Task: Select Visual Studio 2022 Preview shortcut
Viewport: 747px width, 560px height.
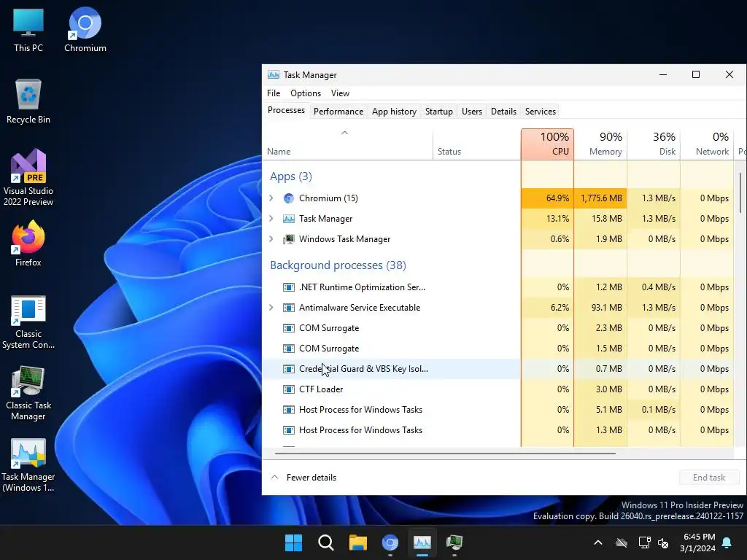Action: (28, 177)
